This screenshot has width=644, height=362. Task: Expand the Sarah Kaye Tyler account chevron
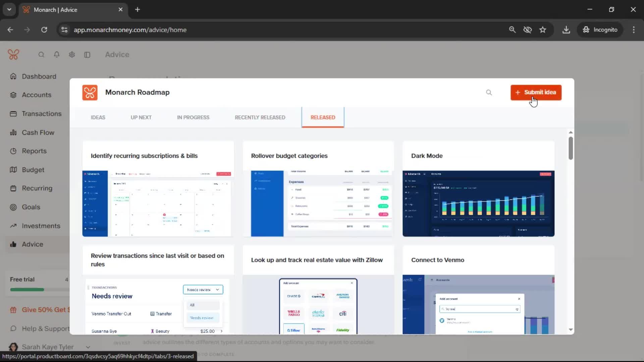[x=88, y=347]
